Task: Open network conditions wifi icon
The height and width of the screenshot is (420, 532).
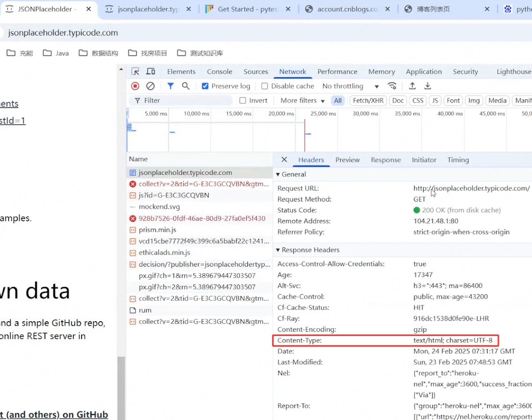Action: tap(392, 86)
